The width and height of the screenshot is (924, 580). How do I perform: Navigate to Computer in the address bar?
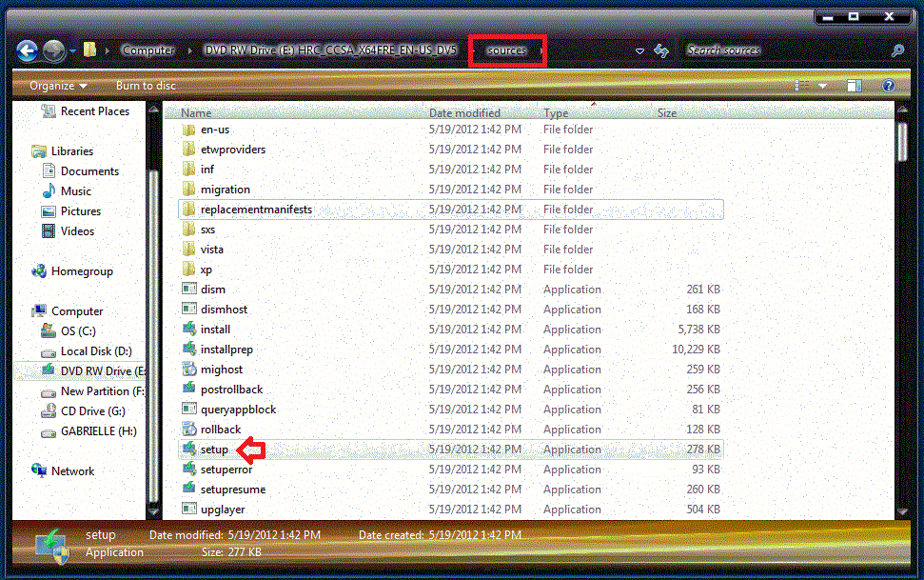tap(147, 50)
